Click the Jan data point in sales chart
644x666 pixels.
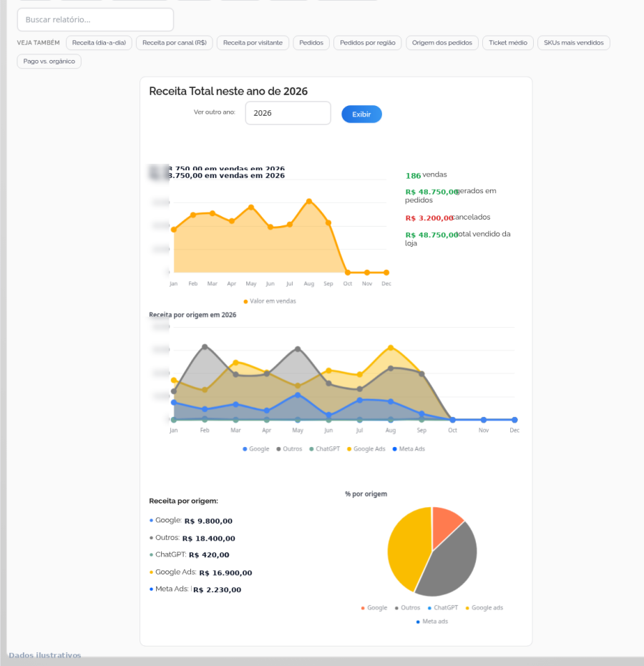point(174,230)
